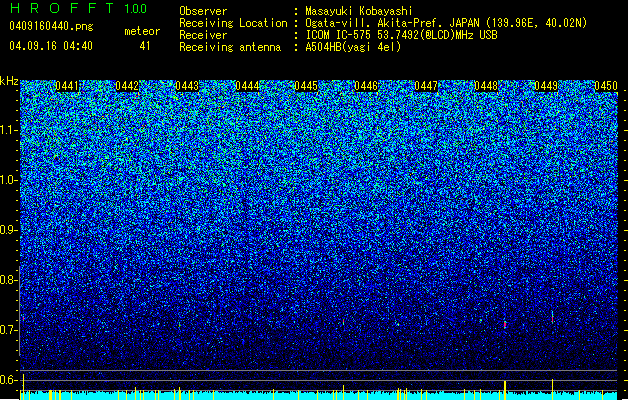629x400 pixels.
Task: Click the Observer label
Action: 203,11
